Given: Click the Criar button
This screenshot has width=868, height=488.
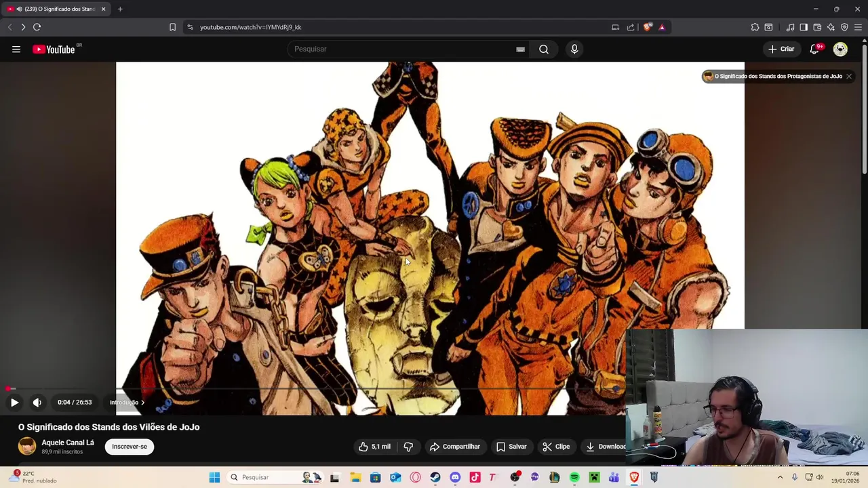Looking at the screenshot, I should tap(781, 49).
